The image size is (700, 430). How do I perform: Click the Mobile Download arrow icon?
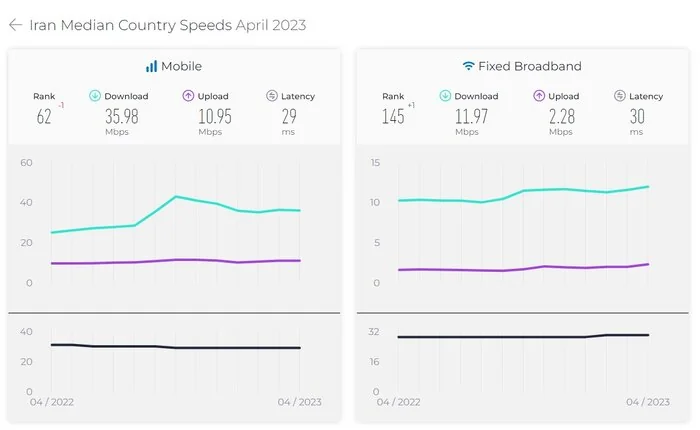coord(94,96)
